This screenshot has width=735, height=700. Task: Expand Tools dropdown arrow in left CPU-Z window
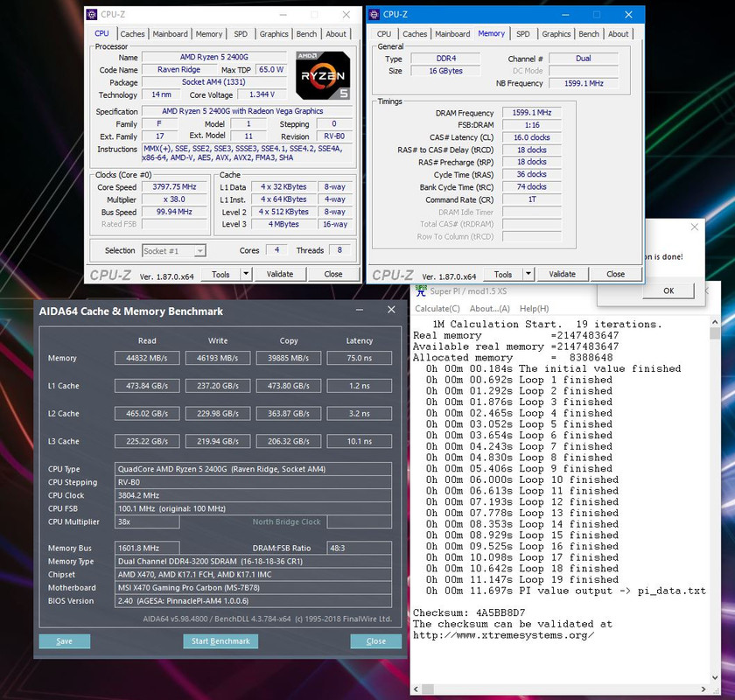pos(246,274)
